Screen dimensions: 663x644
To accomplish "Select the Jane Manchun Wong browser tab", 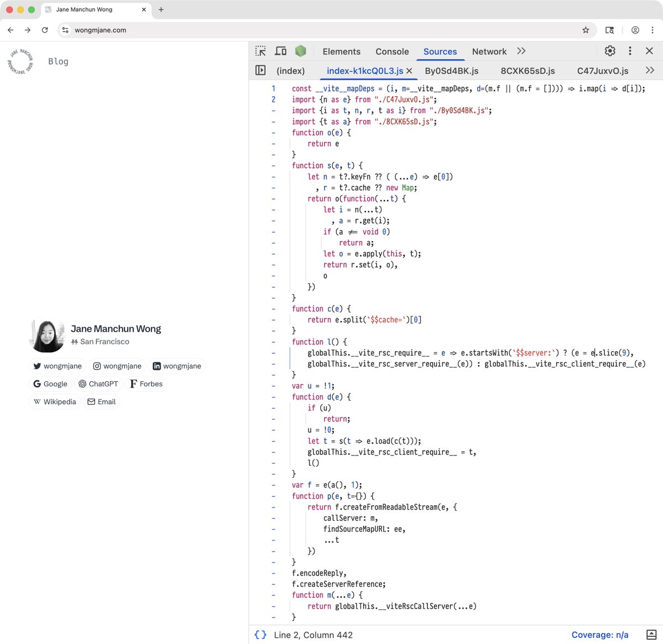I will point(96,9).
